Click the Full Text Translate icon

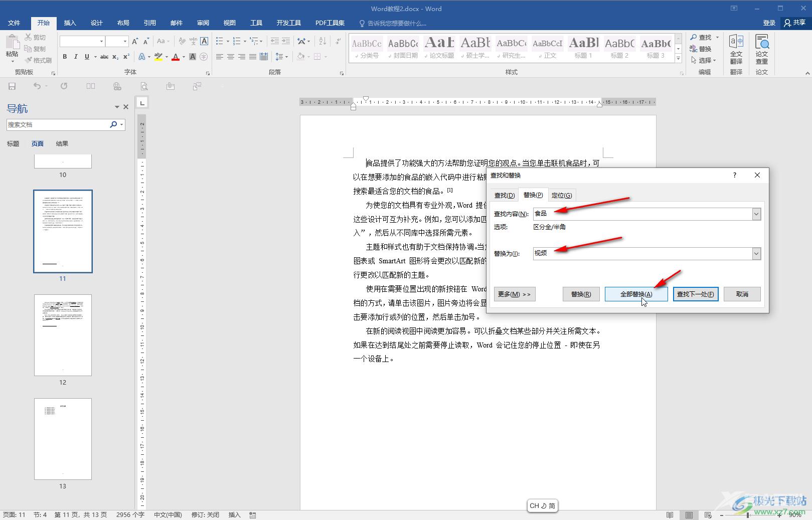coord(736,49)
